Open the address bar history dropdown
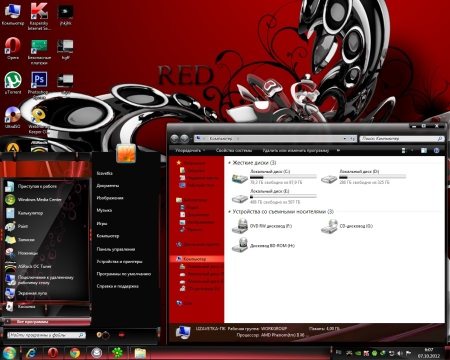The height and width of the screenshot is (360, 450). (345, 138)
